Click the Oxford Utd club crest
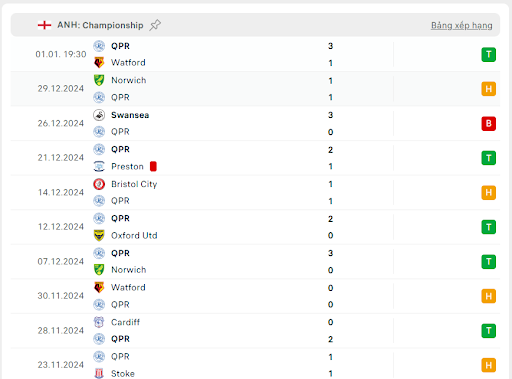The image size is (512, 379). tap(99, 235)
